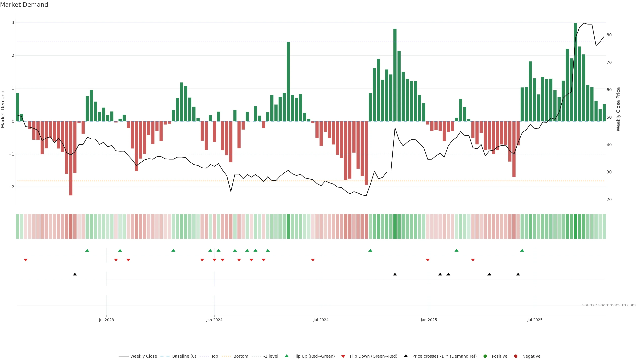Image resolution: width=644 pixels, height=362 pixels.
Task: Click the Jan 2025 x-axis label
Action: (x=429, y=320)
